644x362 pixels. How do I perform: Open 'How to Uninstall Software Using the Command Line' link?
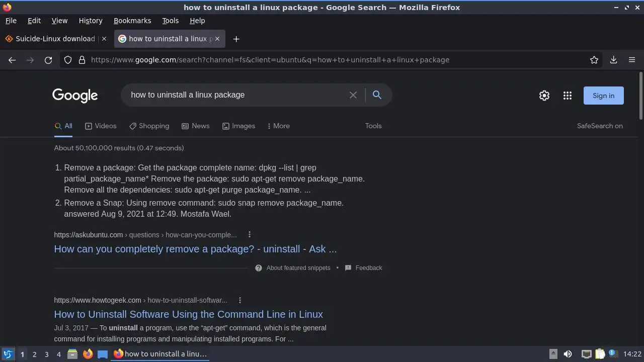[188, 314]
